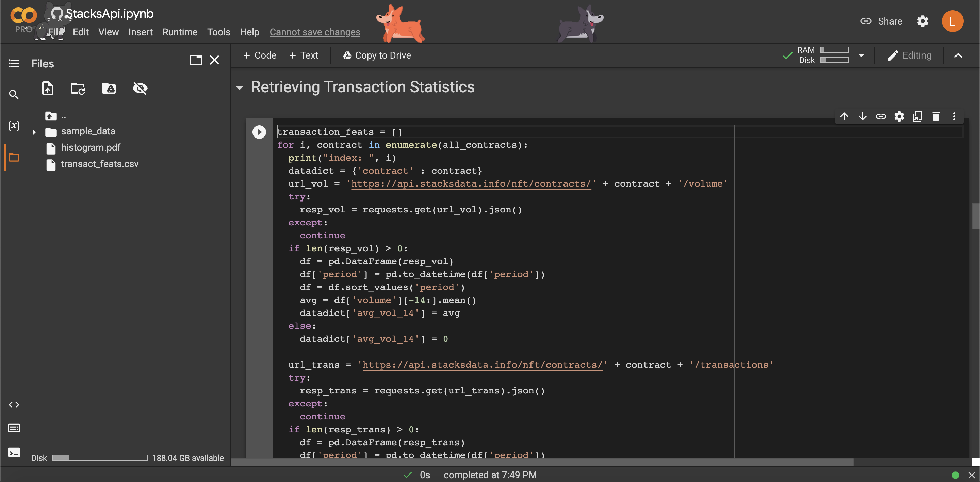
Task: Click the upload file icon in Files
Action: pos(48,88)
